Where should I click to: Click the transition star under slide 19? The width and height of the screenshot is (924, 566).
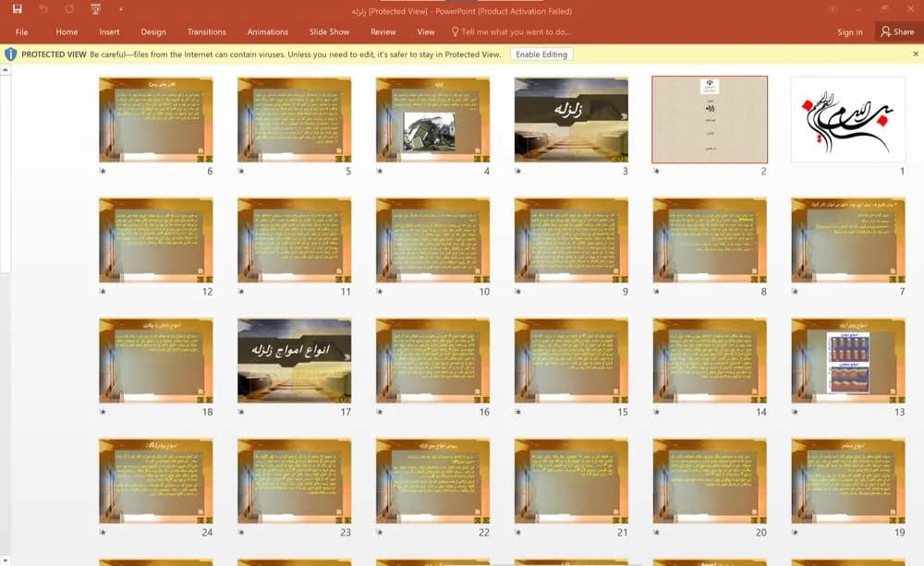pos(795,533)
